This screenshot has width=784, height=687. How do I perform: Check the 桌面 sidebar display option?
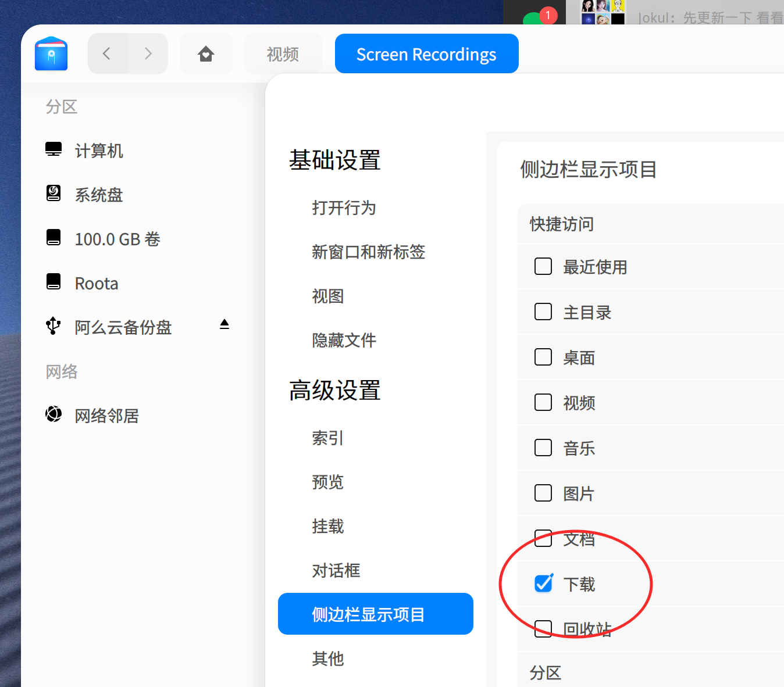point(543,356)
